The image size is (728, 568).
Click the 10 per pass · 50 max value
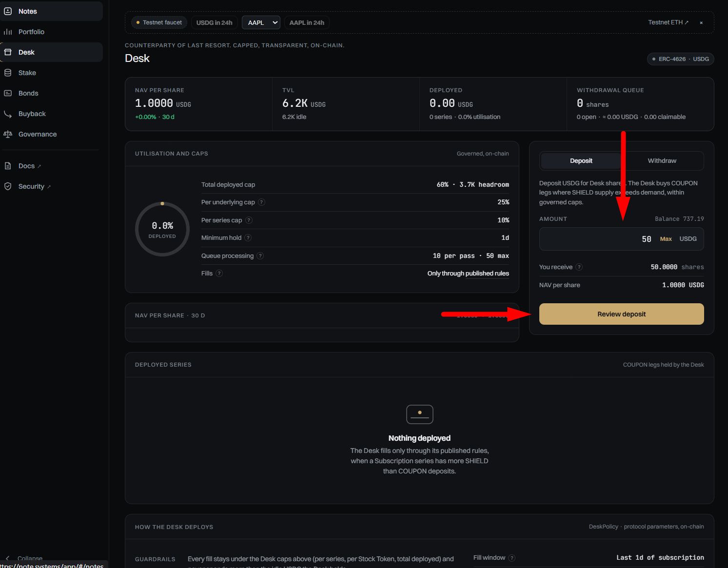(x=471, y=256)
